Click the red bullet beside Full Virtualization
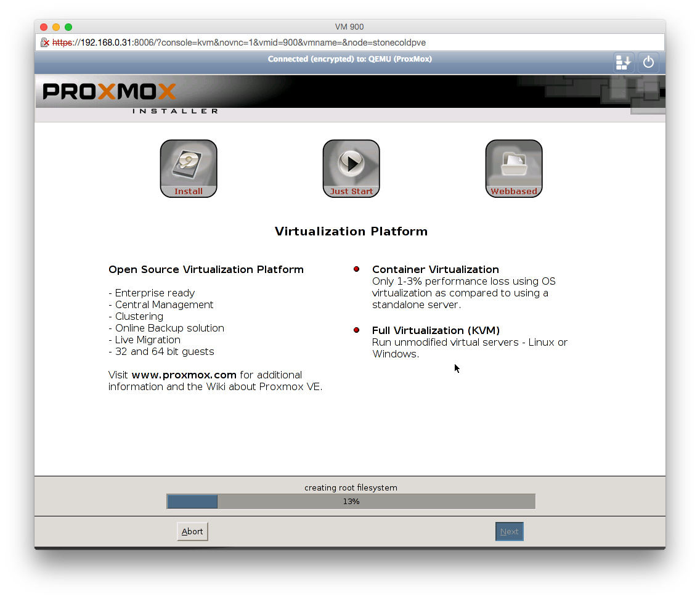 pos(356,330)
